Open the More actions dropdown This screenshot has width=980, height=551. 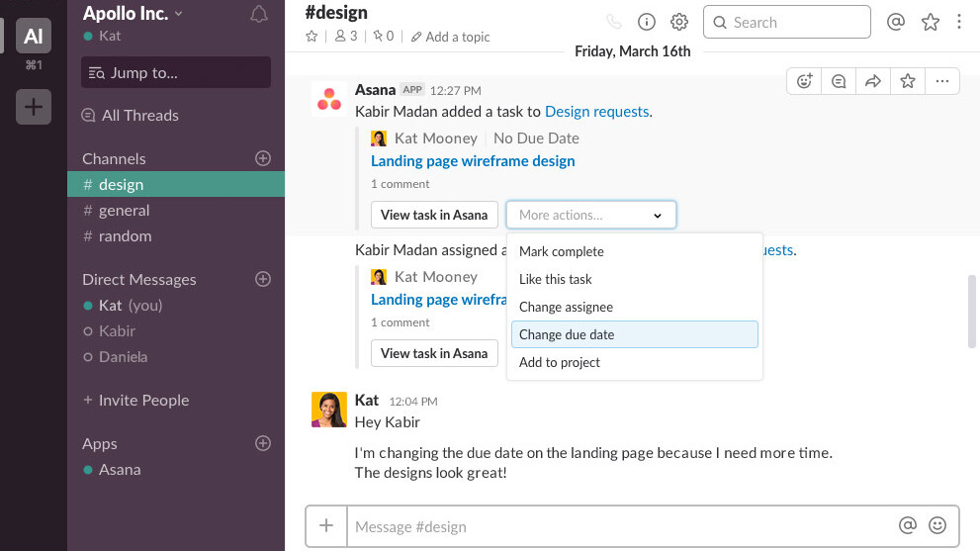pos(590,215)
